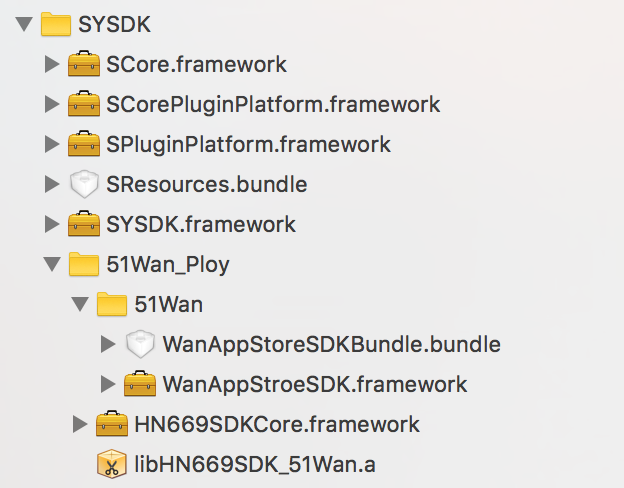Click the SYSDK.framework toolbox icon

(x=84, y=223)
